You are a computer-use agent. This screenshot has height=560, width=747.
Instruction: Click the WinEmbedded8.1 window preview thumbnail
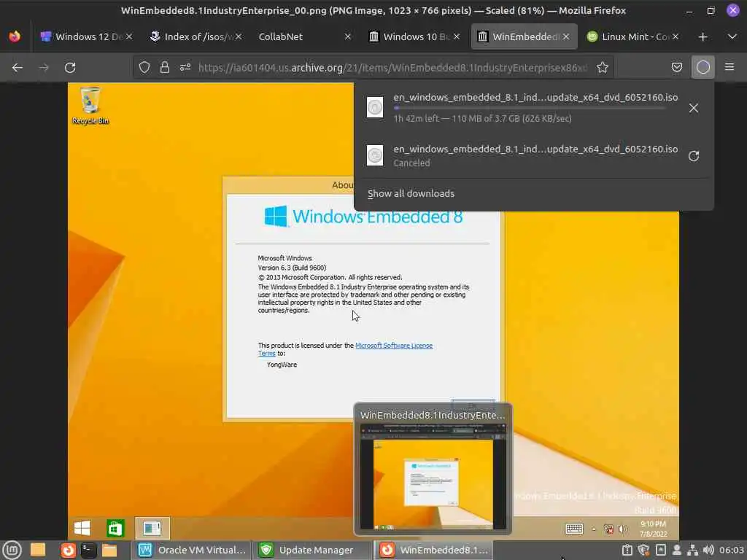tap(433, 476)
